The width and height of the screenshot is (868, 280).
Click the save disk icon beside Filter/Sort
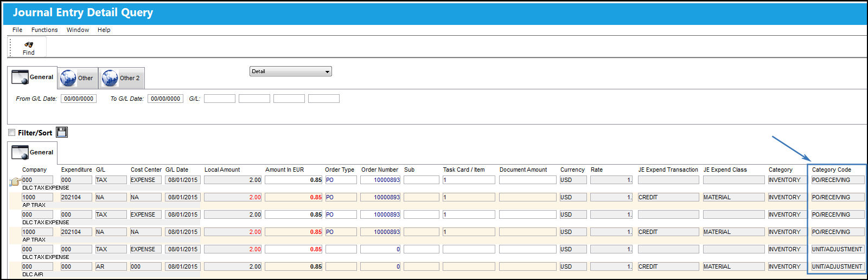tap(62, 132)
